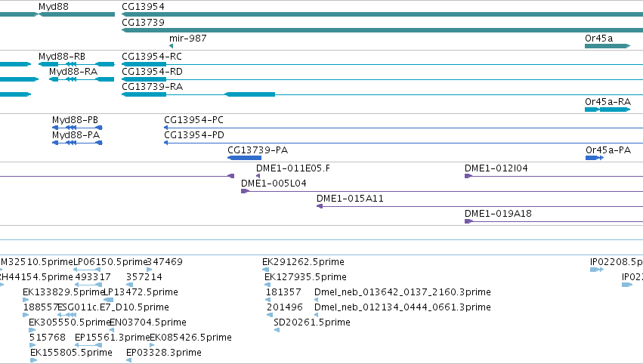Select the CG13739-RA second exon block
Image resolution: width=643 pixels, height=364 pixels.
[x=250, y=94]
